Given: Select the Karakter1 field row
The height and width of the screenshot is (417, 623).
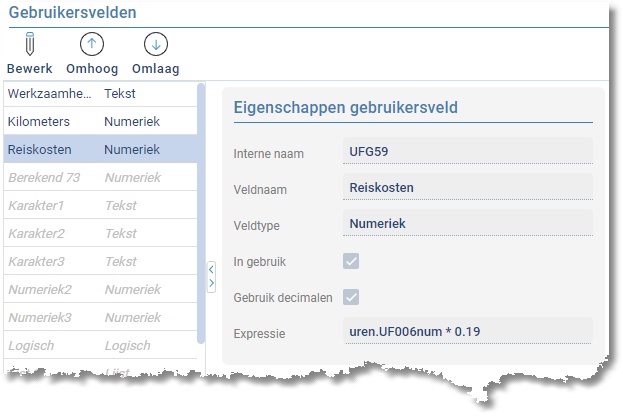Looking at the screenshot, I should [x=98, y=205].
